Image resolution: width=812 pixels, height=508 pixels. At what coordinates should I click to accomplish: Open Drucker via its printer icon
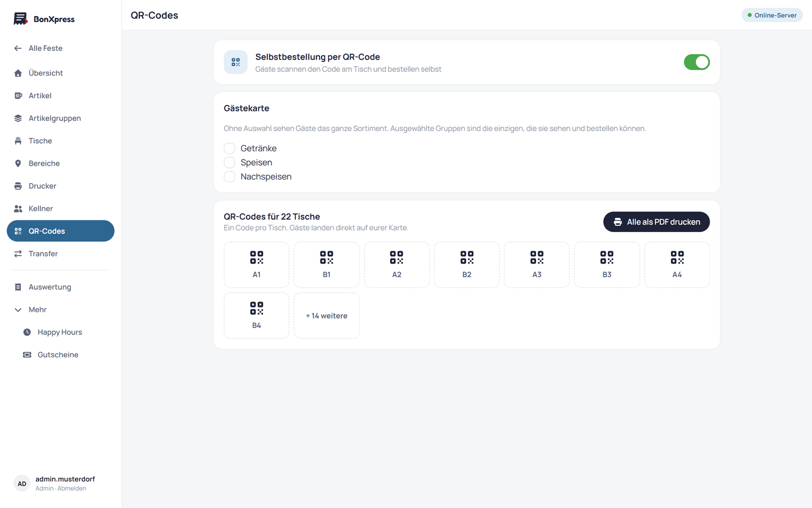click(x=18, y=186)
